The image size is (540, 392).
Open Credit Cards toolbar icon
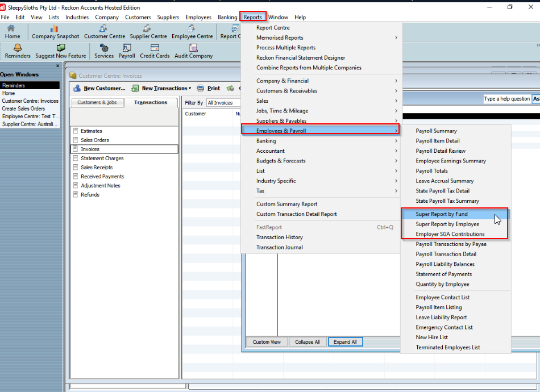[155, 52]
